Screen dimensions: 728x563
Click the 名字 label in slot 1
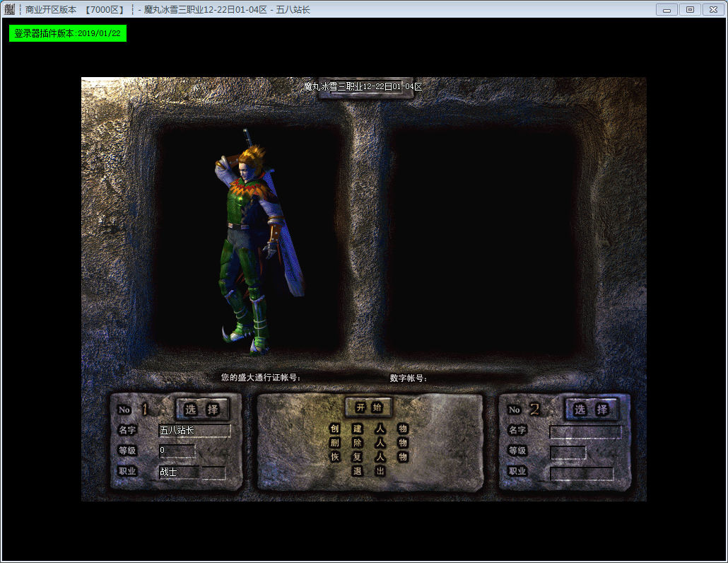coord(127,430)
